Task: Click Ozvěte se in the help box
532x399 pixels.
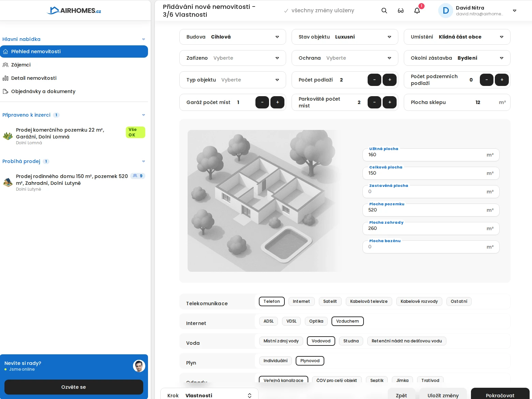Action: [x=74, y=387]
